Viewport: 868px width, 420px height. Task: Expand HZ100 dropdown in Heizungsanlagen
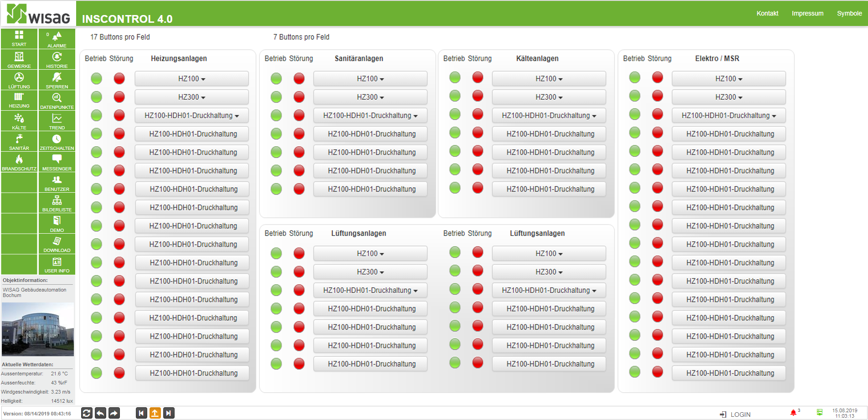191,79
